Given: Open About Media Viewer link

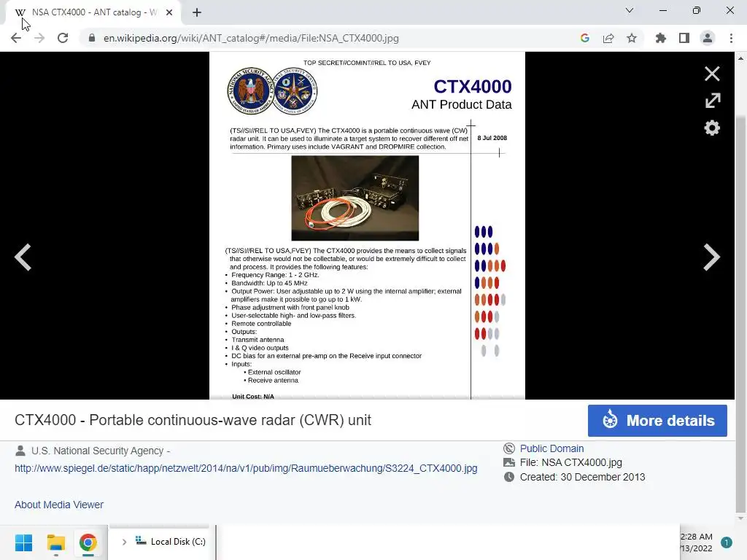Looking at the screenshot, I should [59, 505].
